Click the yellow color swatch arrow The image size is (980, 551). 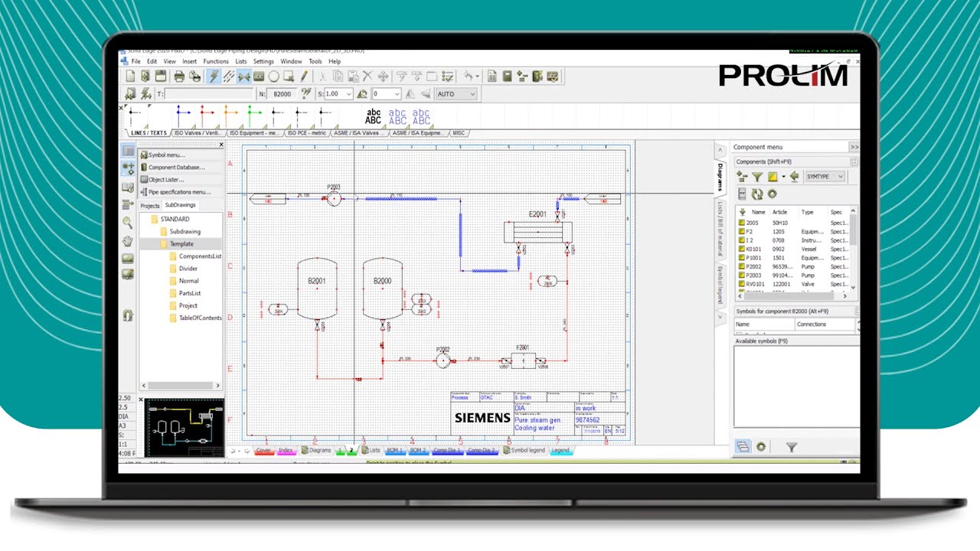click(783, 176)
